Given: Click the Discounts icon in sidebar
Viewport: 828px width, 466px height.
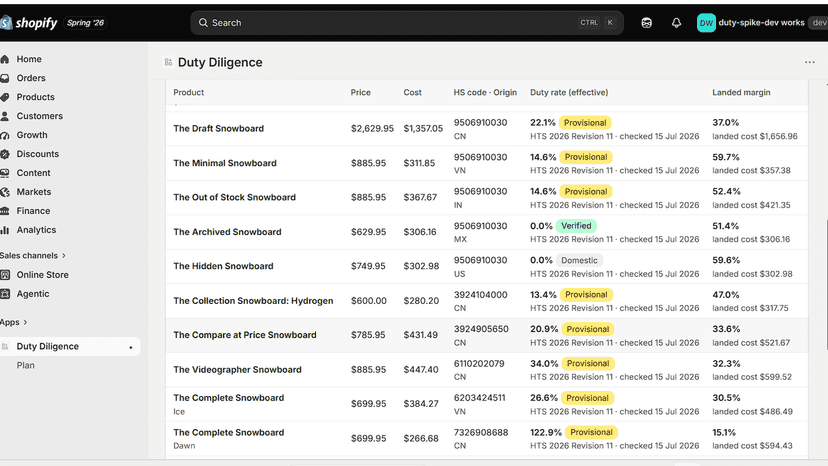Looking at the screenshot, I should [5, 154].
